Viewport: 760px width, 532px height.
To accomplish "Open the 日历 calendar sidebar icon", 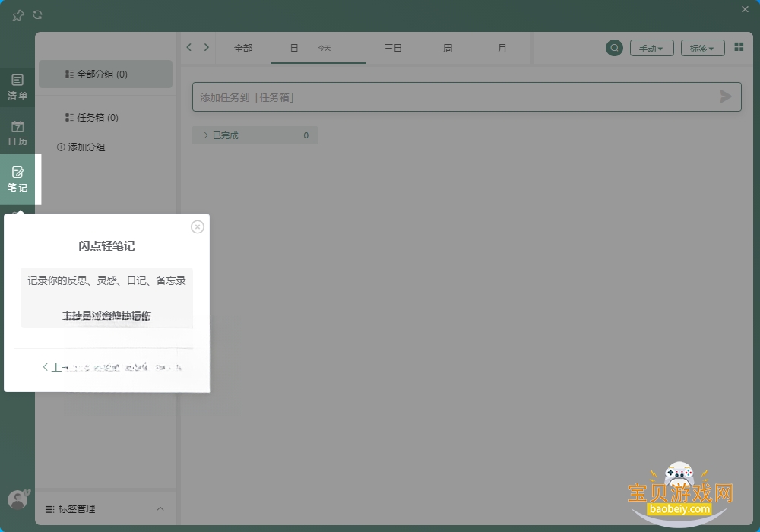I will click(17, 133).
